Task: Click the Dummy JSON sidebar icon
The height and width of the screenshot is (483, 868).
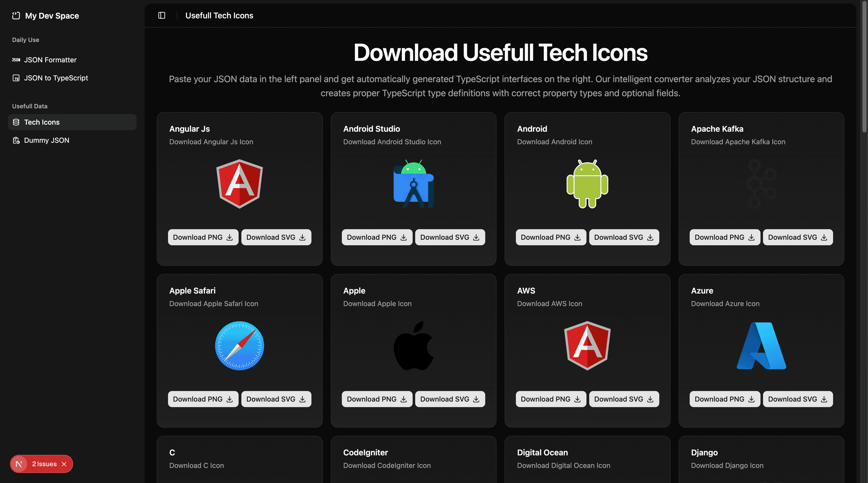Action: 16,140
